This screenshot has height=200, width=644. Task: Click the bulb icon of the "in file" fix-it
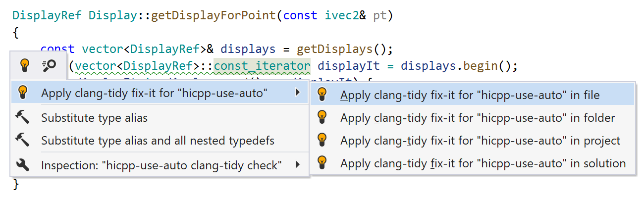pyautogui.click(x=322, y=95)
